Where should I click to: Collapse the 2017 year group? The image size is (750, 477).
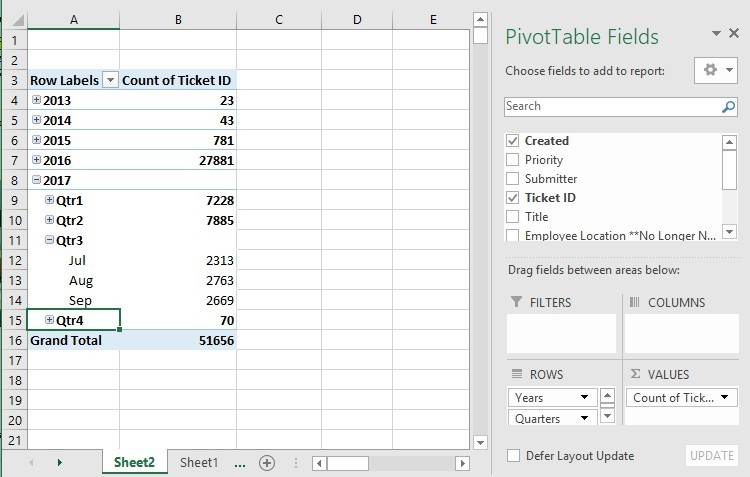(37, 180)
